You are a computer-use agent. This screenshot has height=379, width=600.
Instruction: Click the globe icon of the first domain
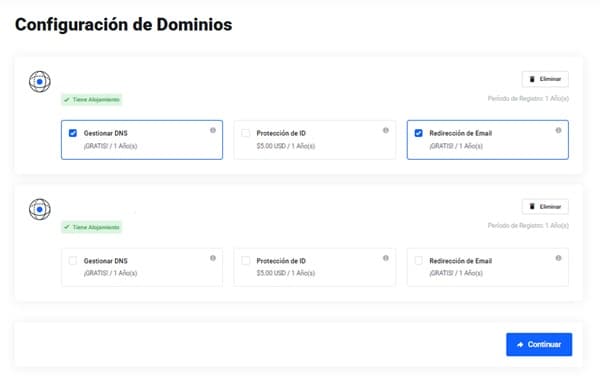pos(40,82)
